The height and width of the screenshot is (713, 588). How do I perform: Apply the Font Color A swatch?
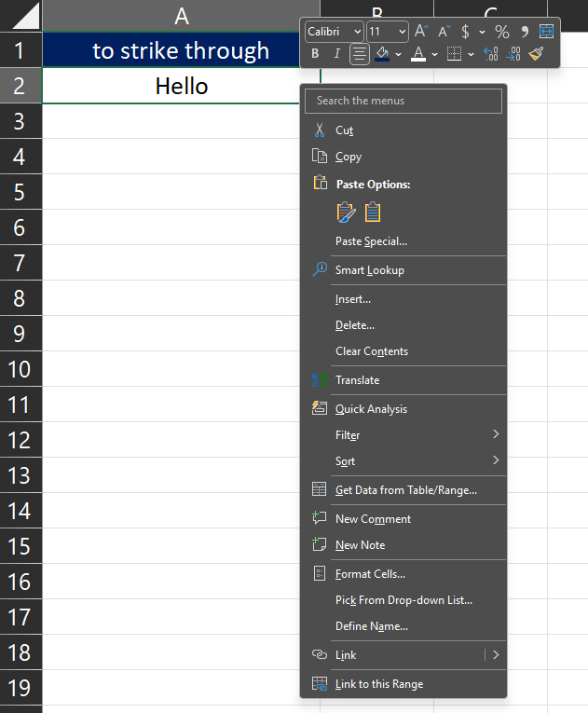(x=418, y=54)
